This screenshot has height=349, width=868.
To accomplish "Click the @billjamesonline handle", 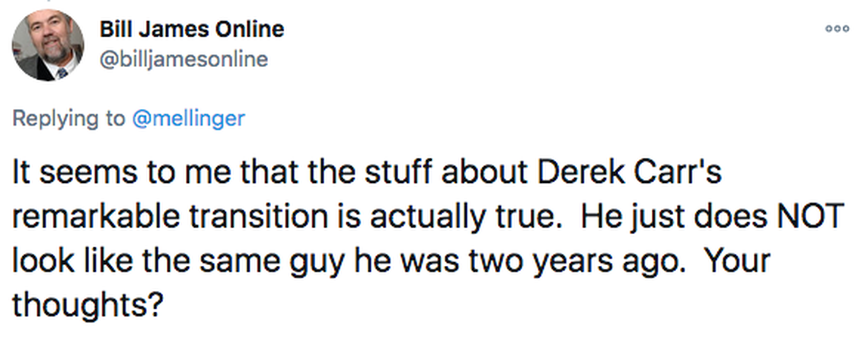I will (x=183, y=59).
